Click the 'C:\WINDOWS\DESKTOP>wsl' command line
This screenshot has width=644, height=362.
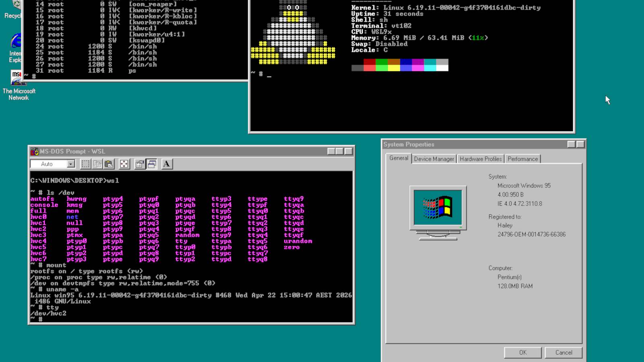click(x=74, y=181)
